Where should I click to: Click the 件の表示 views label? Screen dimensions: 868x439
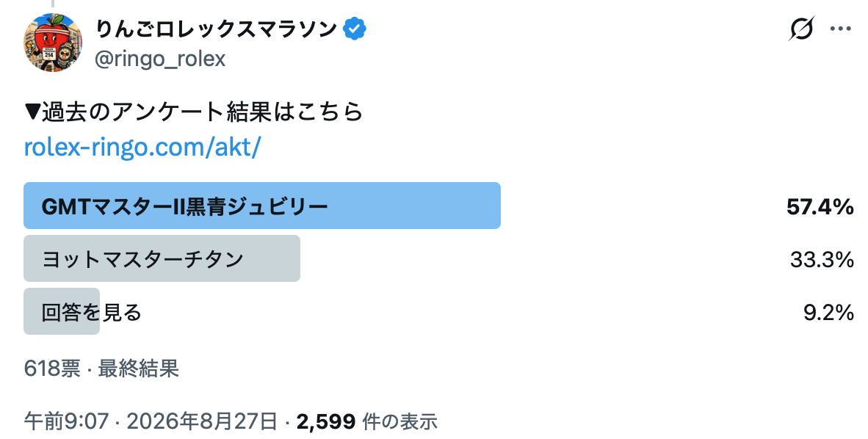(399, 422)
